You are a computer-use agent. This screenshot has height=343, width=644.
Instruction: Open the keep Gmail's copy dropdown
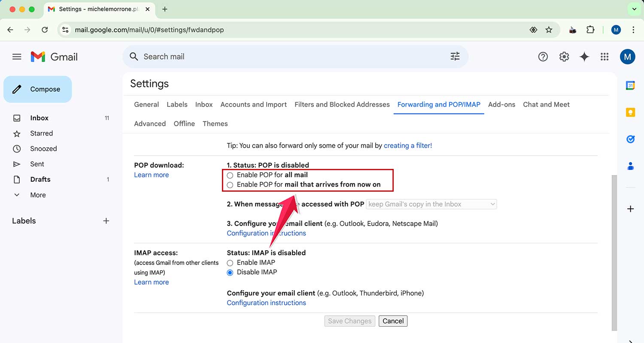(431, 204)
